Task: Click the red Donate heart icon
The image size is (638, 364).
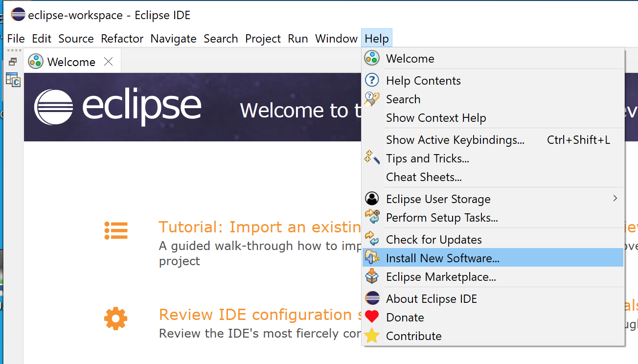Action: pos(372,317)
